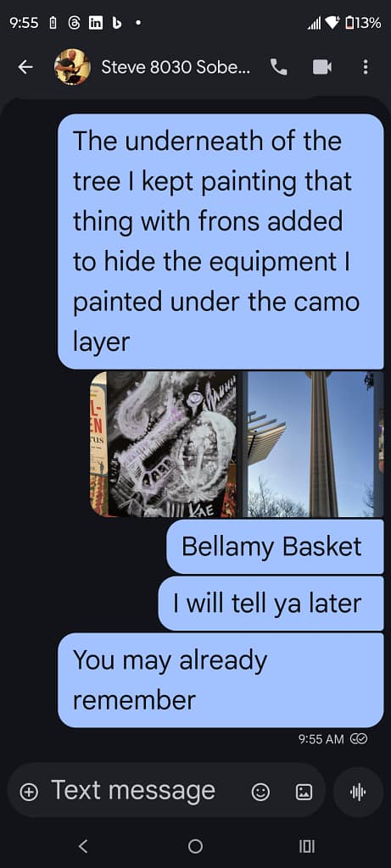Open the three-dot overflow menu
The height and width of the screenshot is (868, 391).
point(365,67)
